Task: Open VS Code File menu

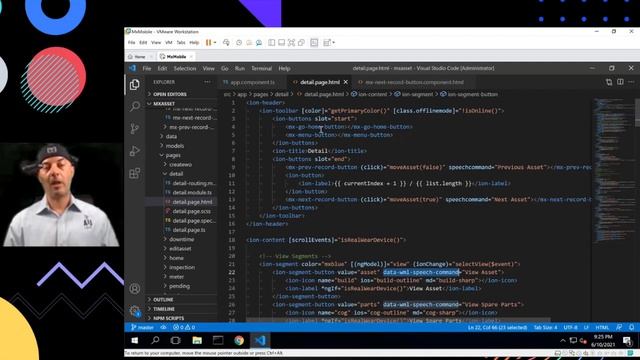Action: [147, 69]
